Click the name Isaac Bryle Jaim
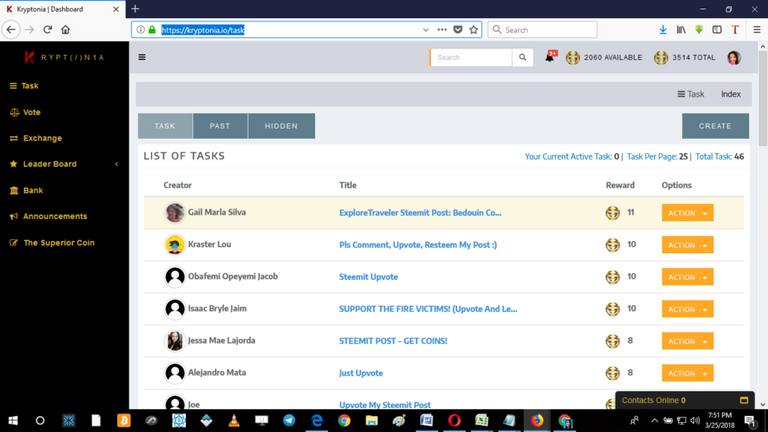This screenshot has height=432, width=768. pos(217,309)
